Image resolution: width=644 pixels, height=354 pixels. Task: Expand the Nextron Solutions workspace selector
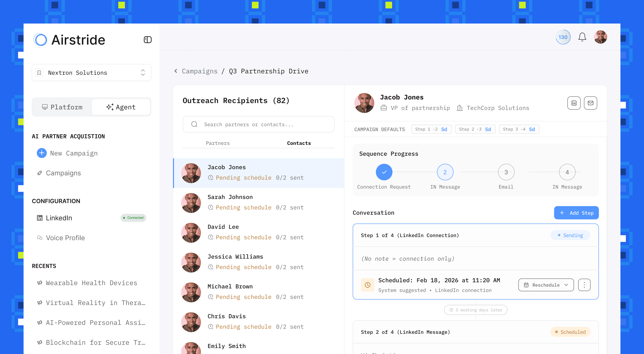pyautogui.click(x=91, y=73)
